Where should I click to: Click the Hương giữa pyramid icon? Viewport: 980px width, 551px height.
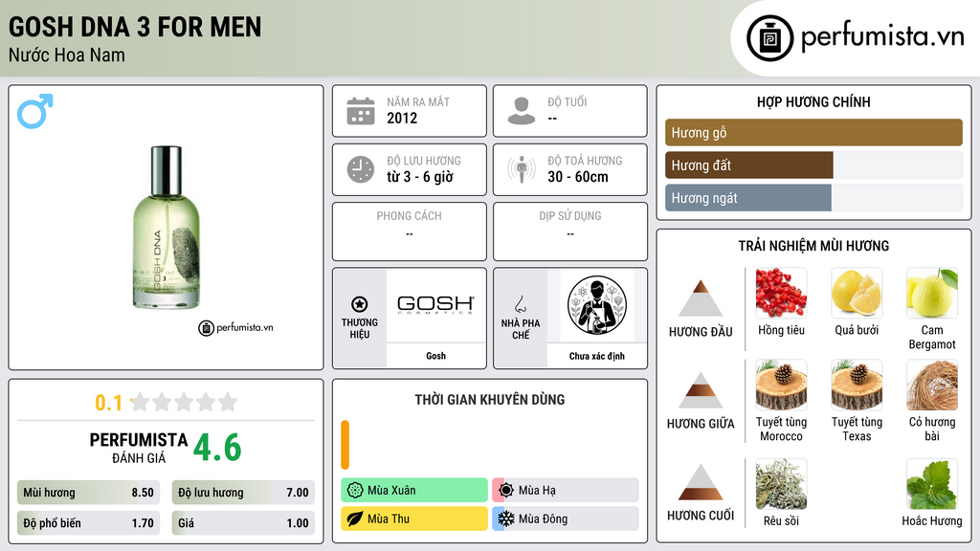(701, 390)
